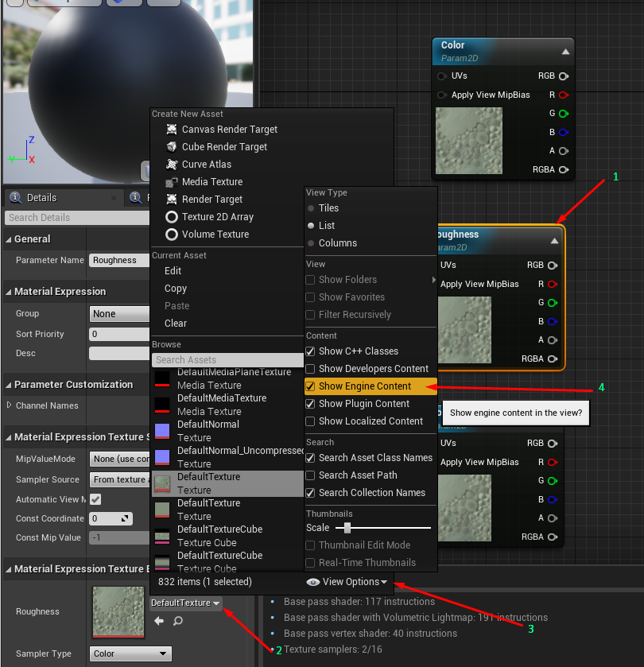Click the UVs input pin on Color node
Screen dimensions: 644x667
(442, 76)
